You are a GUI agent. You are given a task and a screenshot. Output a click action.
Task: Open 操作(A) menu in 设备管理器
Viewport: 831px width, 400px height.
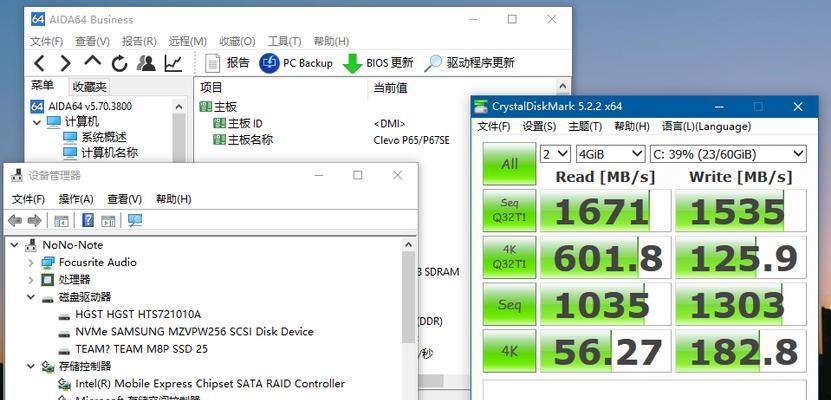[x=76, y=199]
